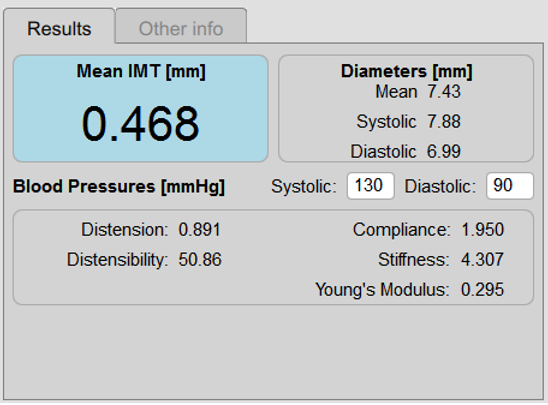
Task: Click the Systolic blood pressure input field
Action: pos(370,186)
